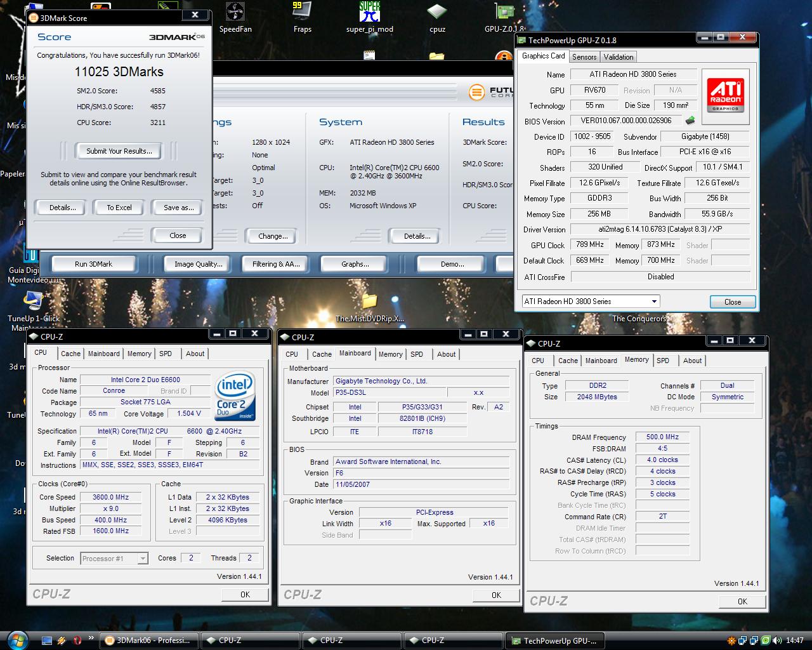812x650 pixels.
Task: Open CPU tab in middle CPU-Z window
Action: tap(292, 354)
